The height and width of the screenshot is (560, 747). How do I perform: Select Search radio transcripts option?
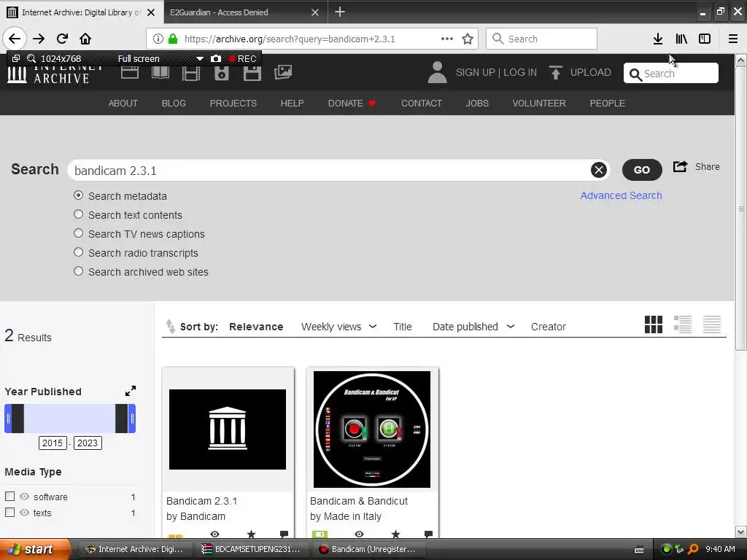(78, 252)
